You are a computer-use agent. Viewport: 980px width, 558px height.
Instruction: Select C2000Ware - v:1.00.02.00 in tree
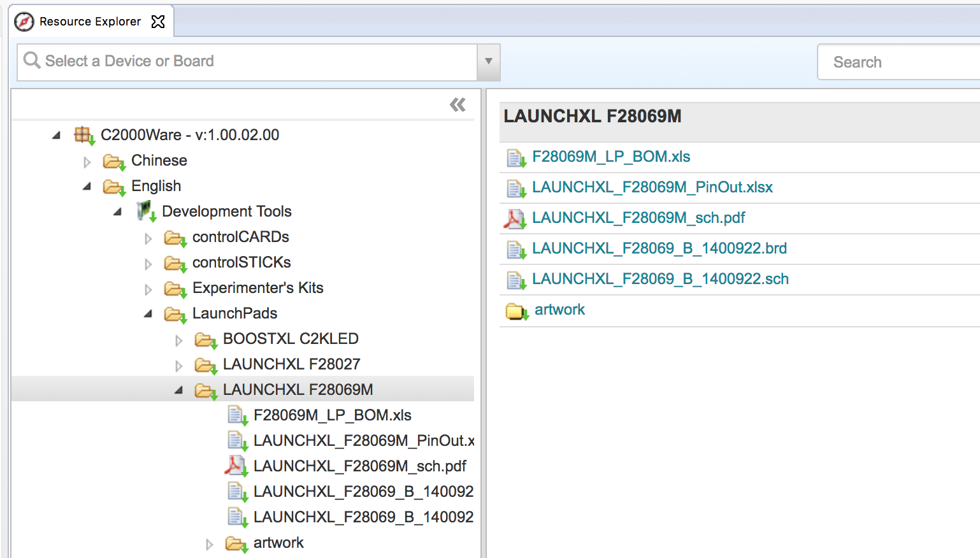tap(190, 135)
